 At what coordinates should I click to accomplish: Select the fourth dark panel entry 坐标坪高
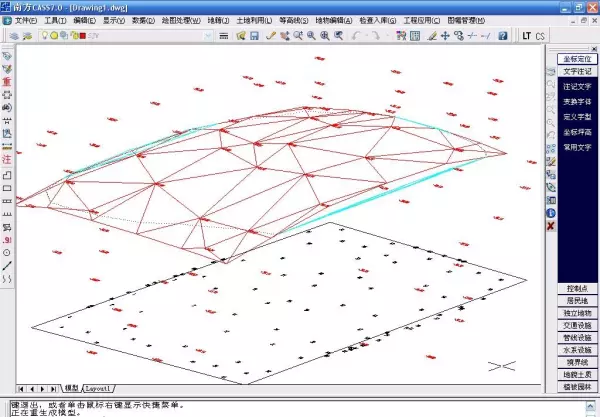click(577, 132)
